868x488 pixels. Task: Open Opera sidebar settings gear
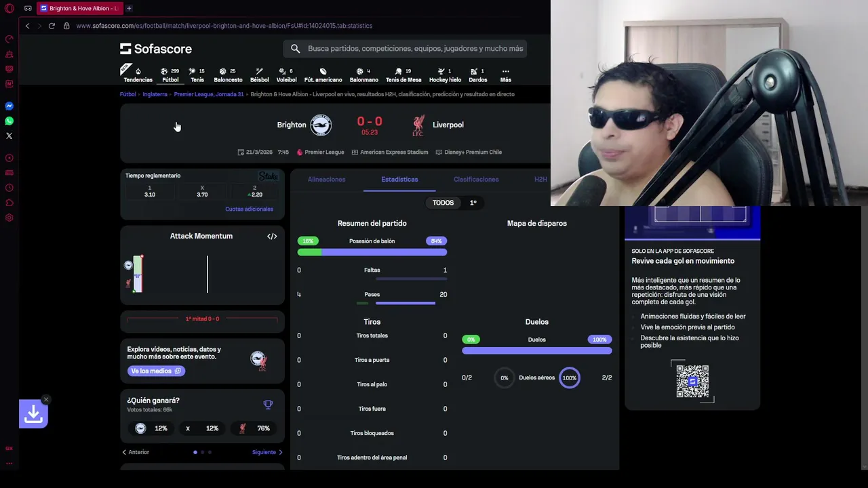(x=9, y=218)
